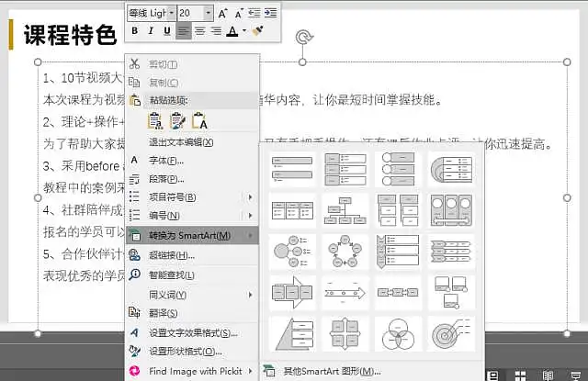The image size is (588, 381).
Task: Click the slide title 课程特色
Action: [70, 35]
